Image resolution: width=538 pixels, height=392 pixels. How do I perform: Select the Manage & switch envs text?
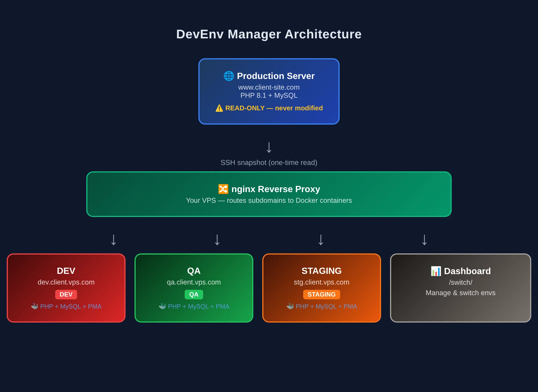460,293
